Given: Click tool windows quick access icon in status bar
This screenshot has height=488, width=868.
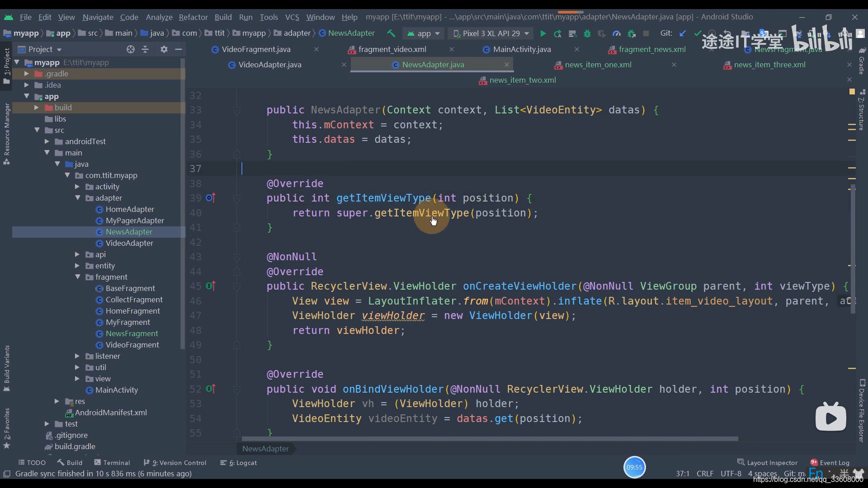Looking at the screenshot, I should 7,474.
